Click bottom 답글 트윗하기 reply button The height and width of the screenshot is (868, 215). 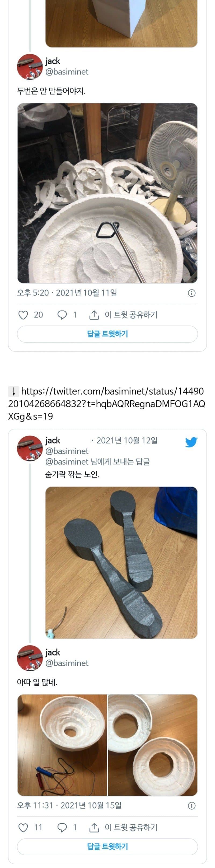click(107, 847)
